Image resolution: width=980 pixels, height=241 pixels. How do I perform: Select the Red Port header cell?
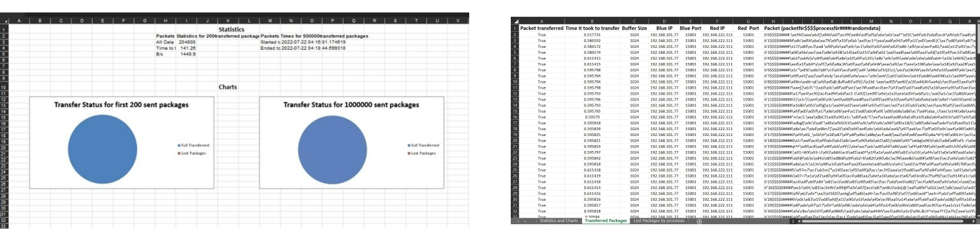[x=748, y=29]
